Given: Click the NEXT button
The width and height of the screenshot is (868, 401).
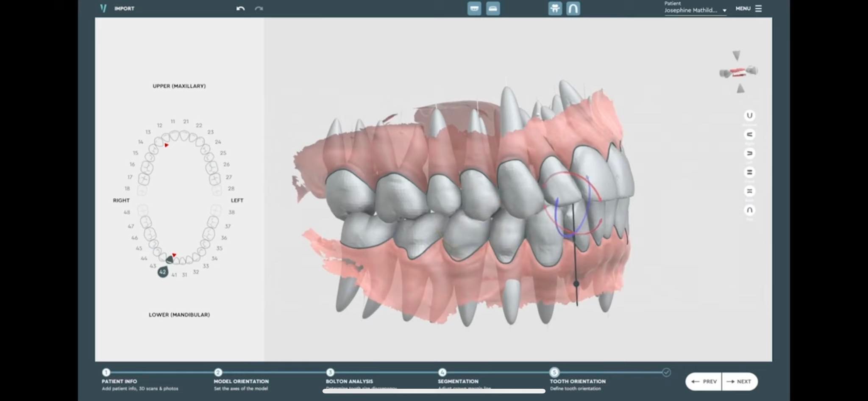Looking at the screenshot, I should (740, 382).
